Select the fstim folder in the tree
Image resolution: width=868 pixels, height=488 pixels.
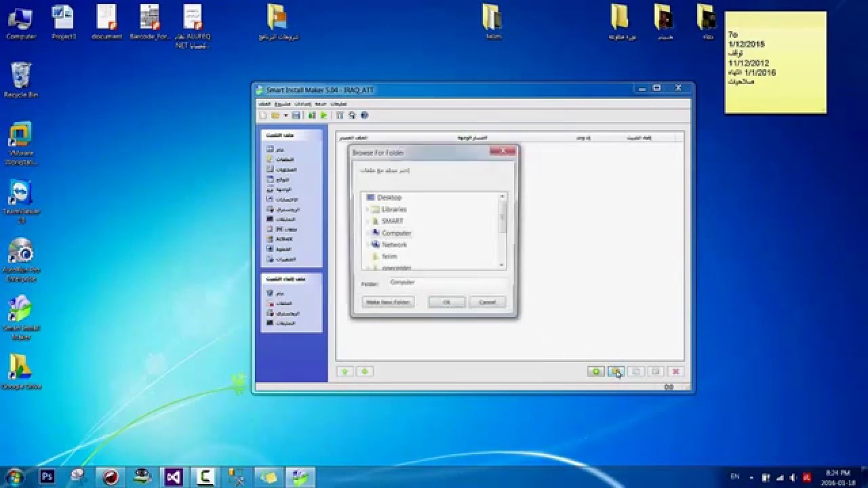[384, 256]
